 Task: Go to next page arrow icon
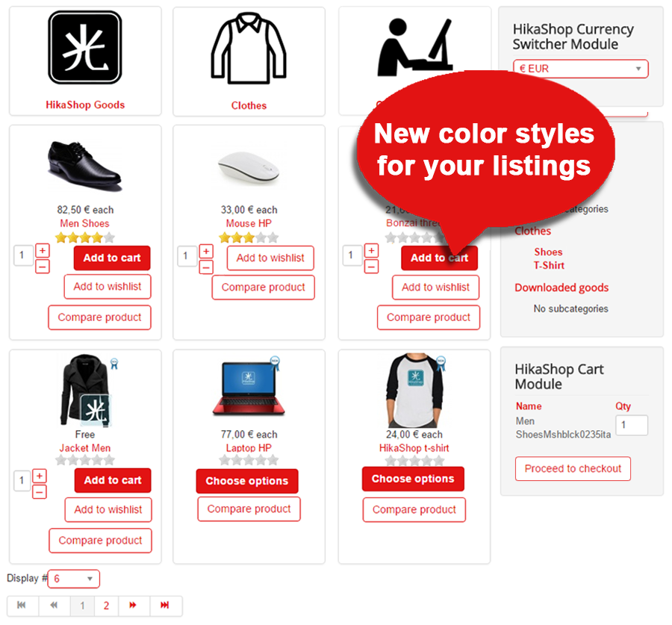click(134, 605)
